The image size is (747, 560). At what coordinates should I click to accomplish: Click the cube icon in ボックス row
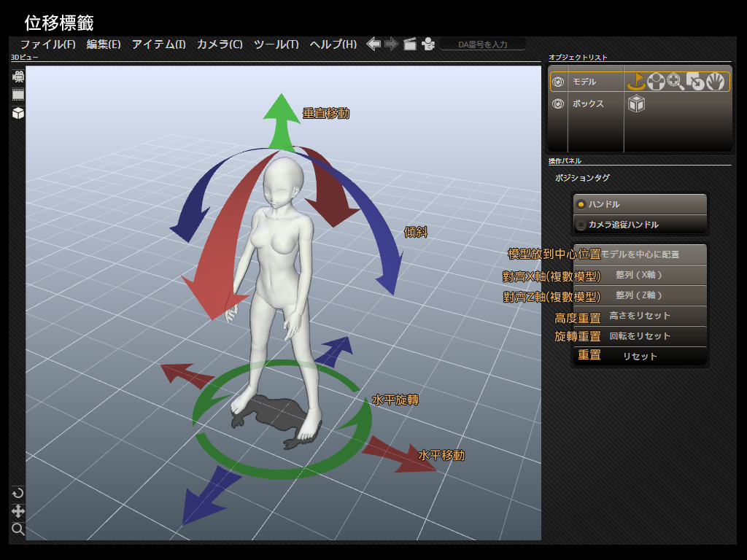tap(637, 104)
